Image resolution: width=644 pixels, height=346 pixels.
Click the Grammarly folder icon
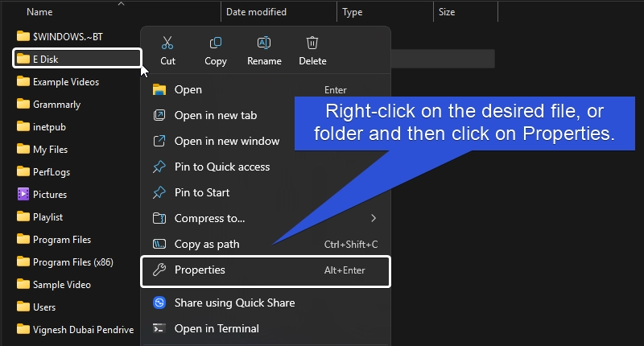(23, 105)
